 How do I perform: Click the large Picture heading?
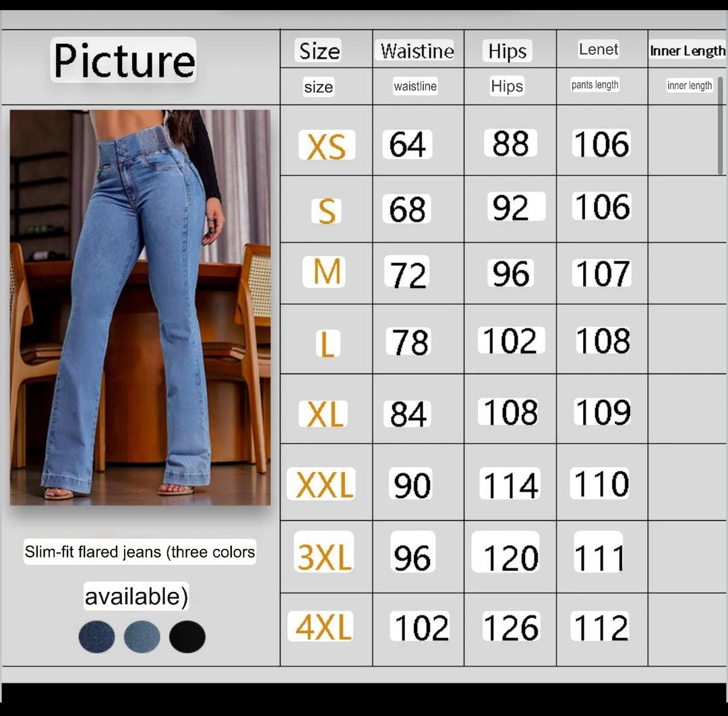point(124,61)
